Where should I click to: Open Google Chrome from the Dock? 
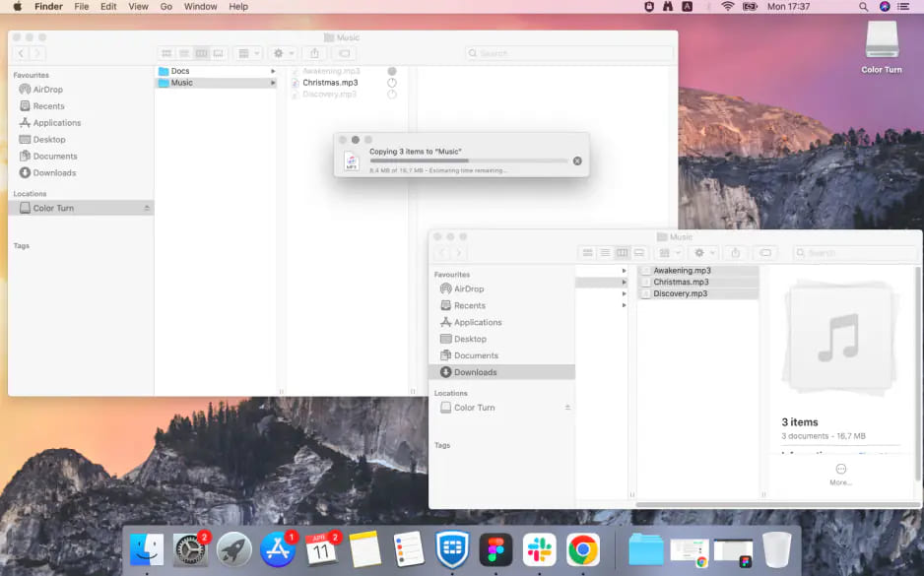click(x=583, y=549)
